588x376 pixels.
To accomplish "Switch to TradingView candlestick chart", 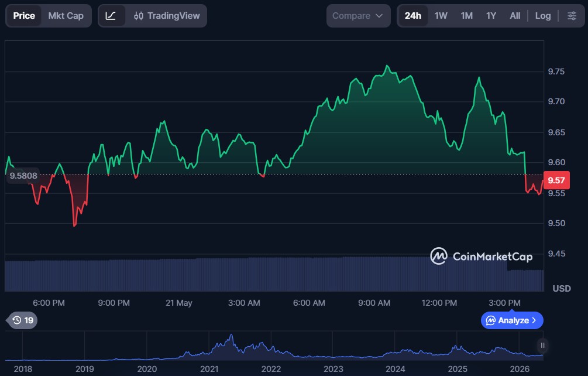I will pyautogui.click(x=167, y=16).
